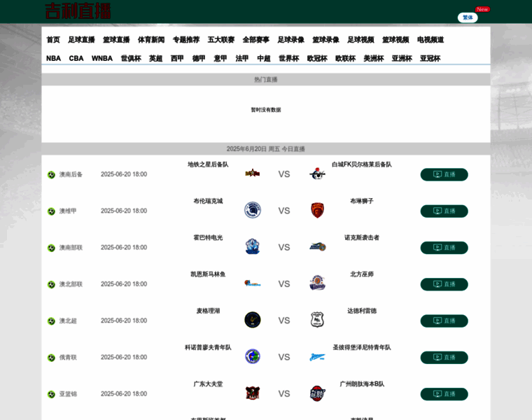Open 科诺普廖夫青年队 team logo
The width and height of the screenshot is (532, 420).
[253, 356]
